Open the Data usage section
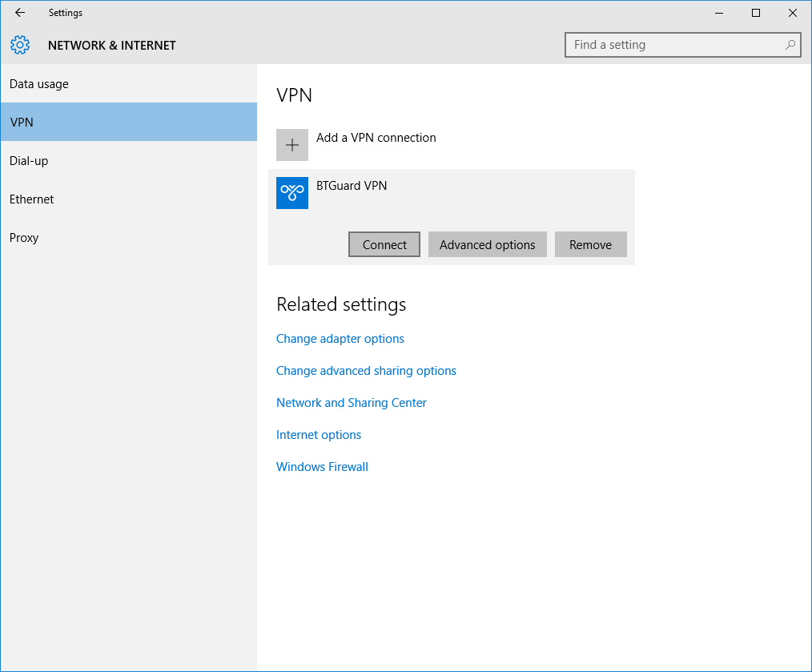Image resolution: width=812 pixels, height=672 pixels. click(x=39, y=84)
